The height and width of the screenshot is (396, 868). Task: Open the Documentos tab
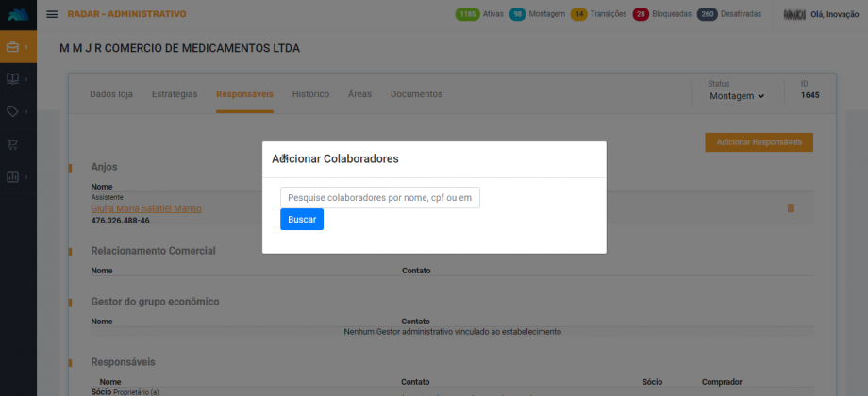pos(416,94)
